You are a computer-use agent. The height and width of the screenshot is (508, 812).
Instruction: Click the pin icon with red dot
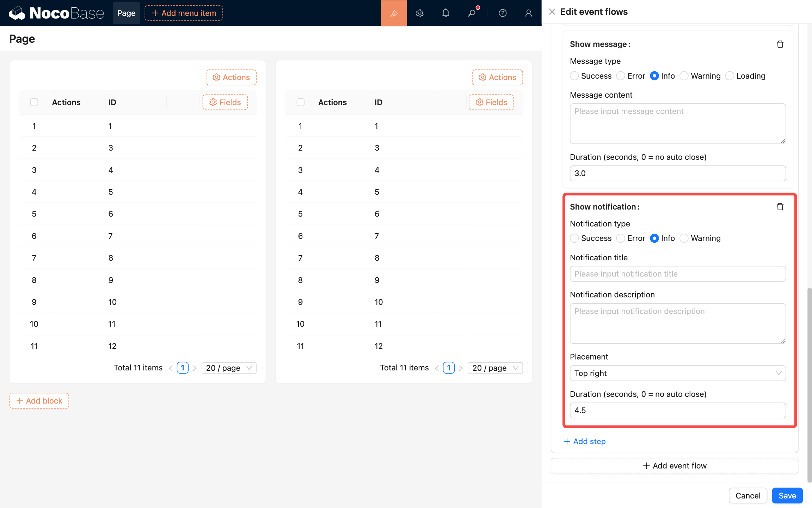coord(472,13)
